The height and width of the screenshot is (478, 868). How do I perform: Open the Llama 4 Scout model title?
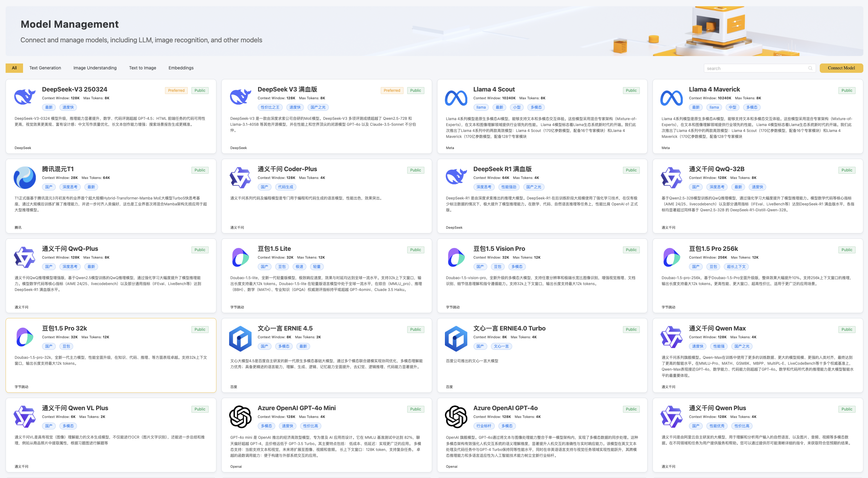point(494,89)
